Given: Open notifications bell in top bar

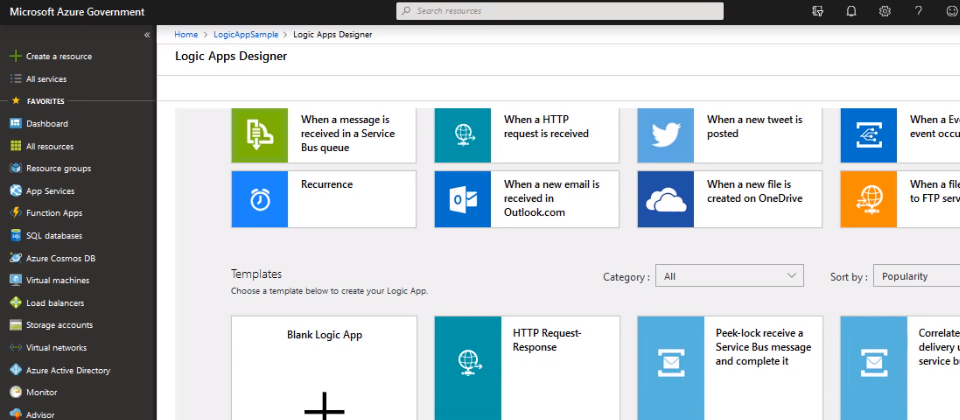Looking at the screenshot, I should tap(851, 11).
